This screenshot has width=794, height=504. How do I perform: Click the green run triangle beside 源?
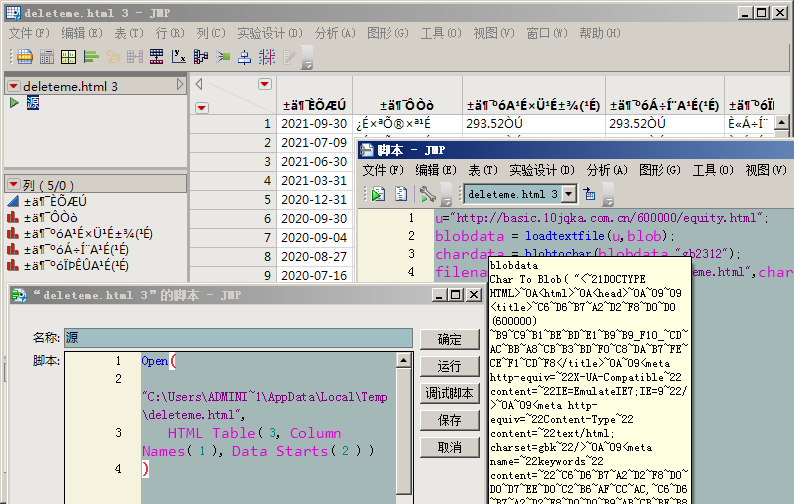point(14,103)
